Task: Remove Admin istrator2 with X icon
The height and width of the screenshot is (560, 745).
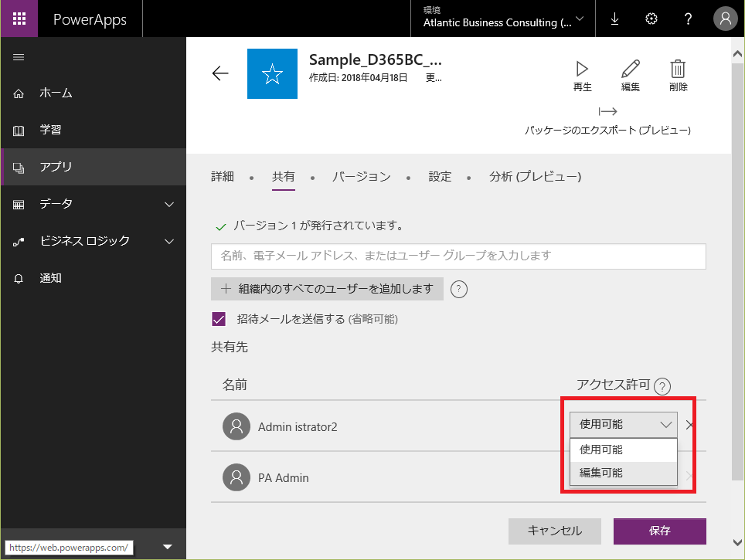Action: (x=689, y=425)
